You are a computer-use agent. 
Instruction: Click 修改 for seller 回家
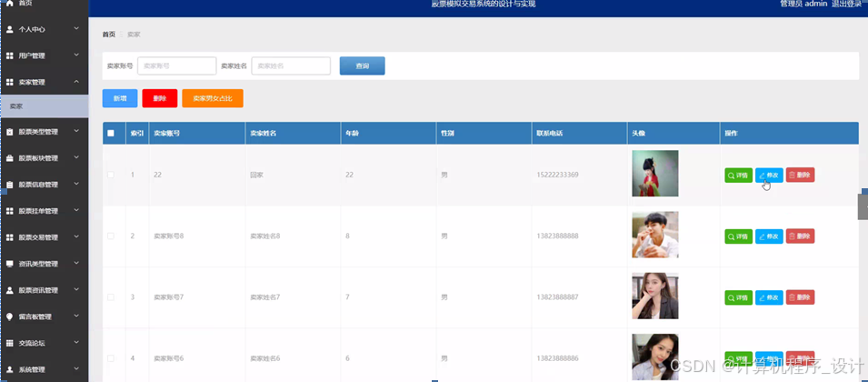[769, 175]
